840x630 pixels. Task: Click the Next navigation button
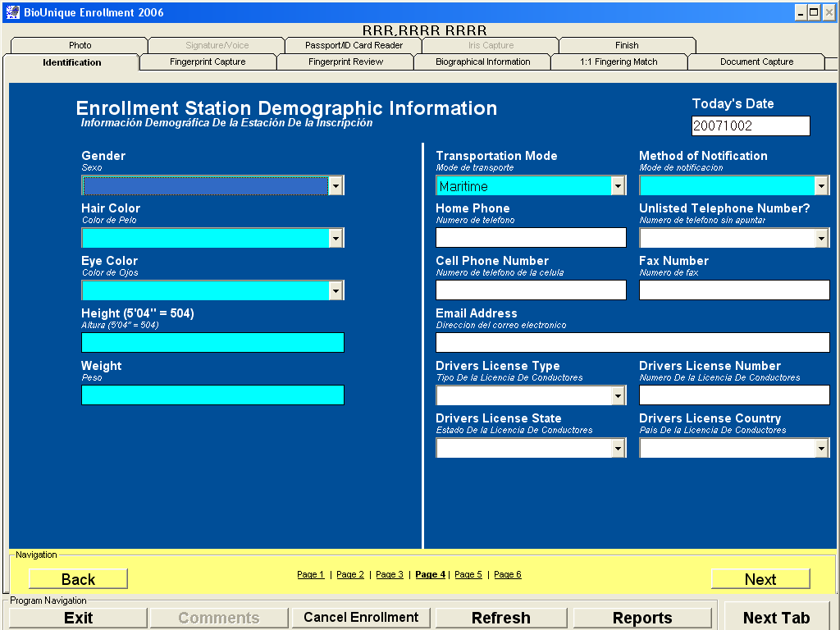pos(760,579)
